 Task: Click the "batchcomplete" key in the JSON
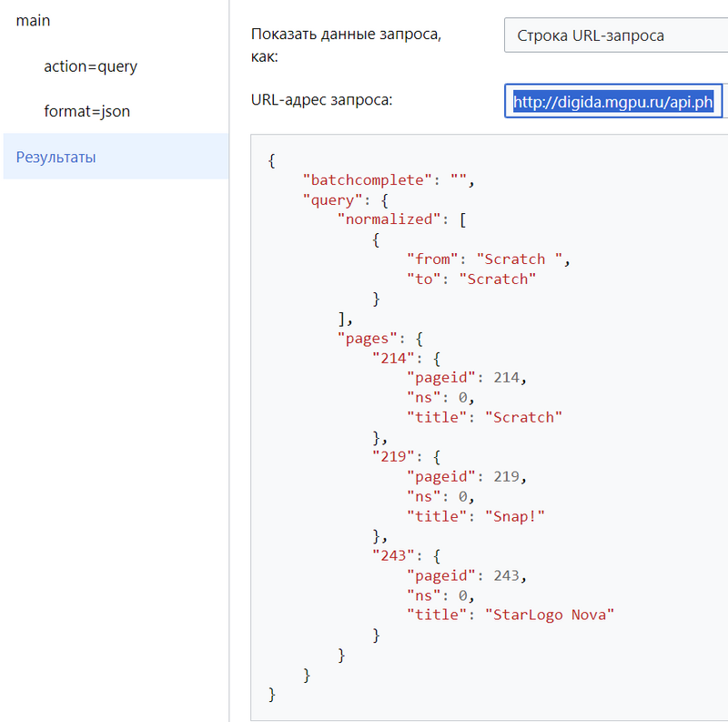[x=369, y=180]
